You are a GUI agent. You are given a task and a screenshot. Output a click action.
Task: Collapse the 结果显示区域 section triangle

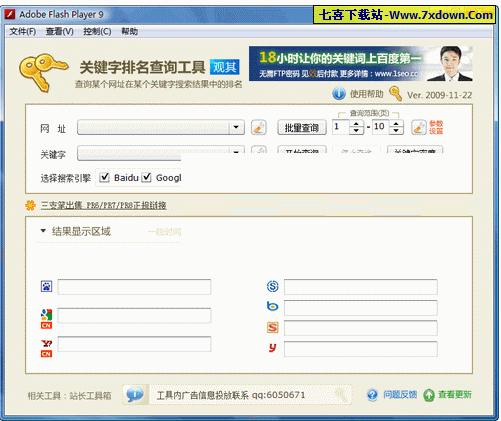point(43,231)
